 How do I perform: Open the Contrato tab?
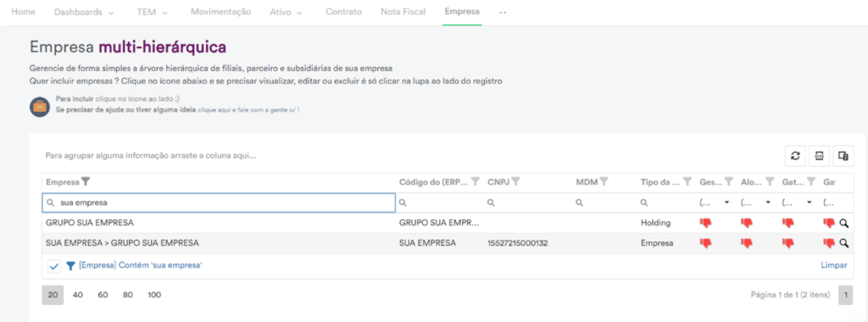click(x=344, y=12)
